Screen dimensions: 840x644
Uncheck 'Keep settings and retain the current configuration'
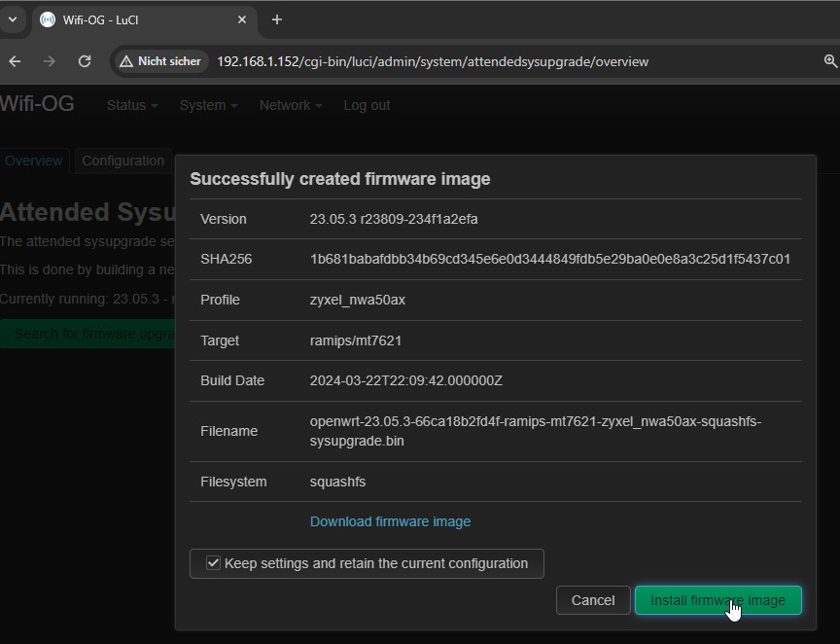point(214,563)
